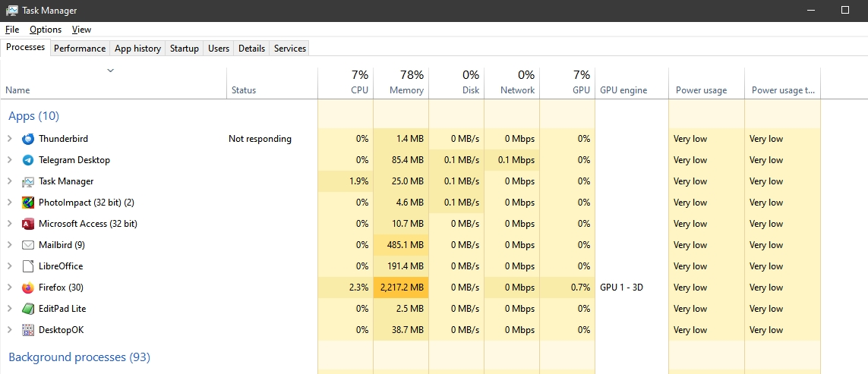
Task: Expand the DesktopOK process row
Action: pyautogui.click(x=9, y=330)
